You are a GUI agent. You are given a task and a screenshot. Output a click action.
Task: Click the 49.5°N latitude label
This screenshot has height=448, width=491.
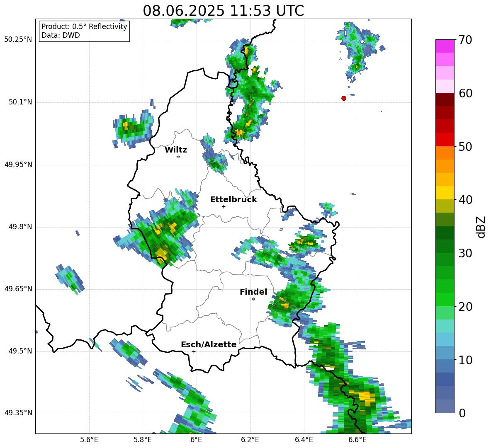pyautogui.click(x=20, y=351)
